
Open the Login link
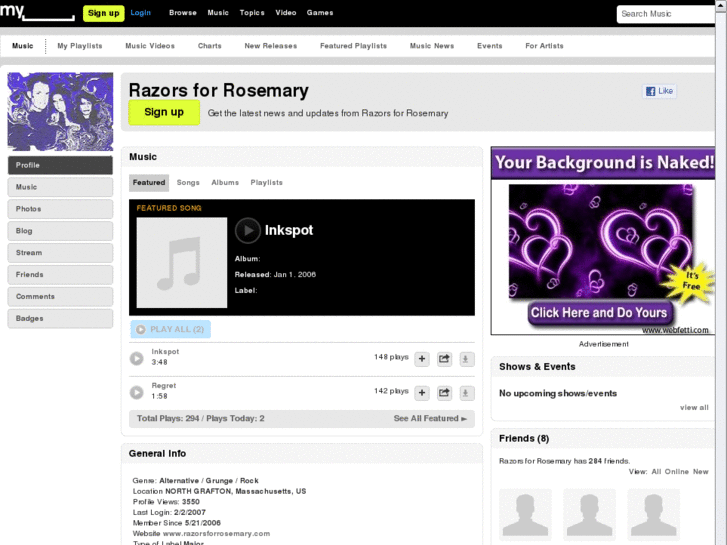140,13
